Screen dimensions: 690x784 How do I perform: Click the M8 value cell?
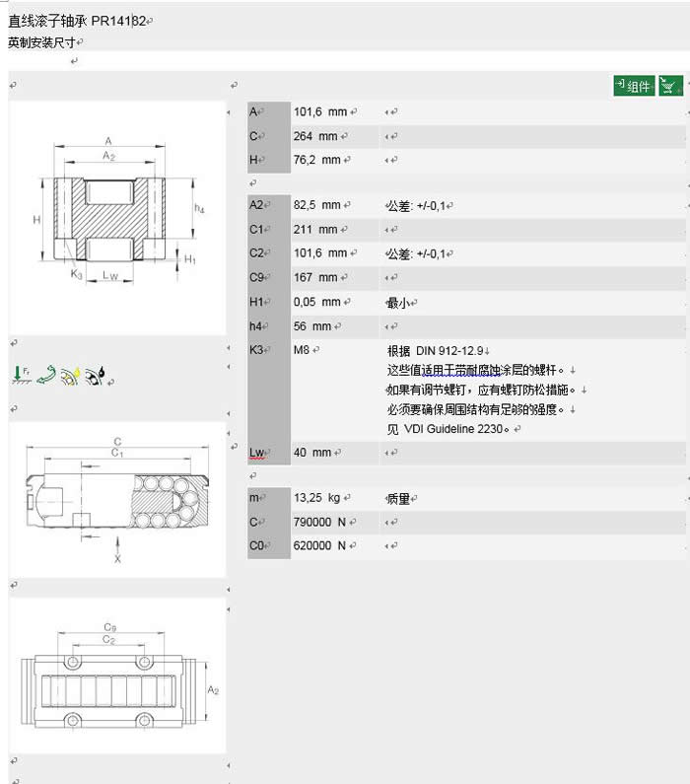pos(302,349)
